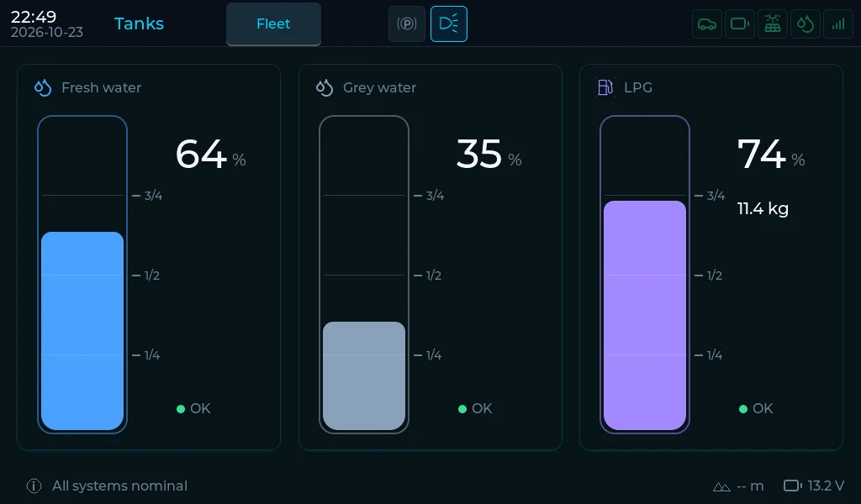Click the 64 % fresh water reading
The width and height of the screenshot is (861, 504).
[211, 154]
